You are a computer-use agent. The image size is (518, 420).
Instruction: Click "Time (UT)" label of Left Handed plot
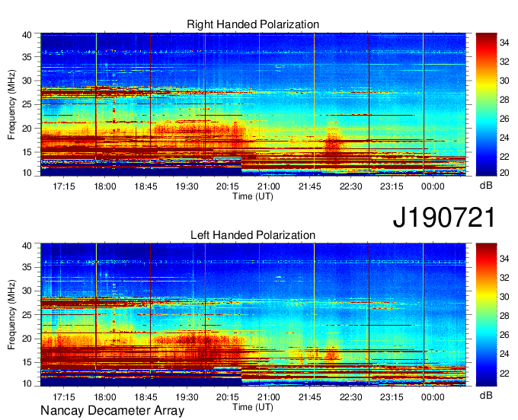point(253,407)
